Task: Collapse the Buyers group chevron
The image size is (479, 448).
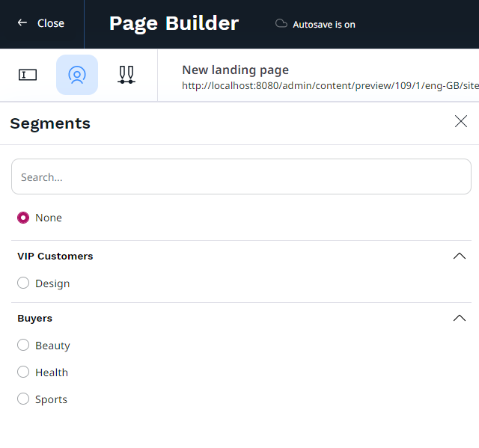Action: (460, 318)
